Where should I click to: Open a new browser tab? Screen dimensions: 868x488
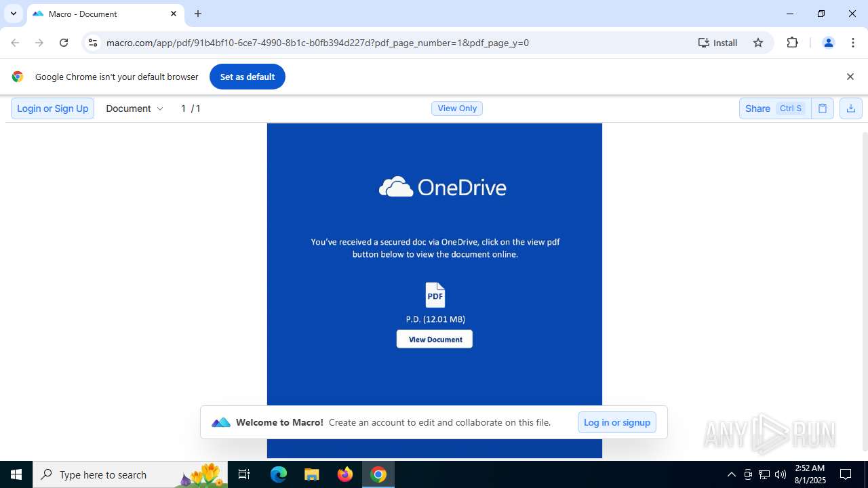tap(198, 14)
